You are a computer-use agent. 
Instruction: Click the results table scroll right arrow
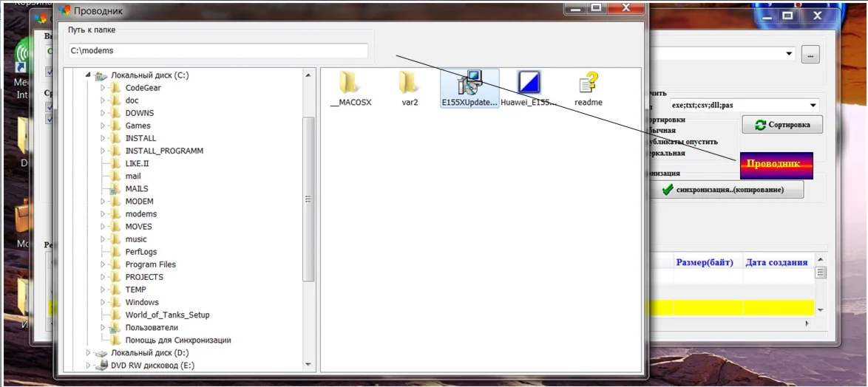click(x=809, y=323)
